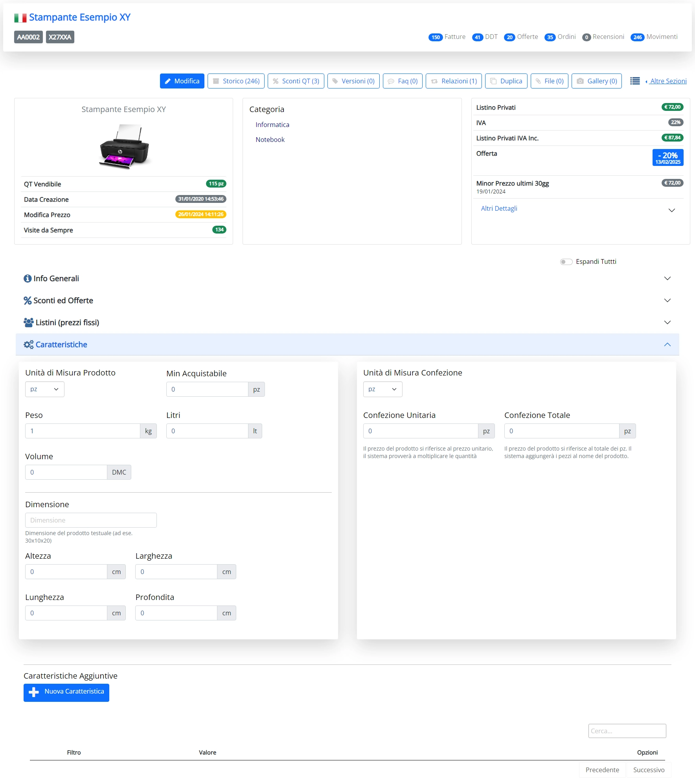Click the Italian flag icon
The image size is (695, 784).
point(20,18)
